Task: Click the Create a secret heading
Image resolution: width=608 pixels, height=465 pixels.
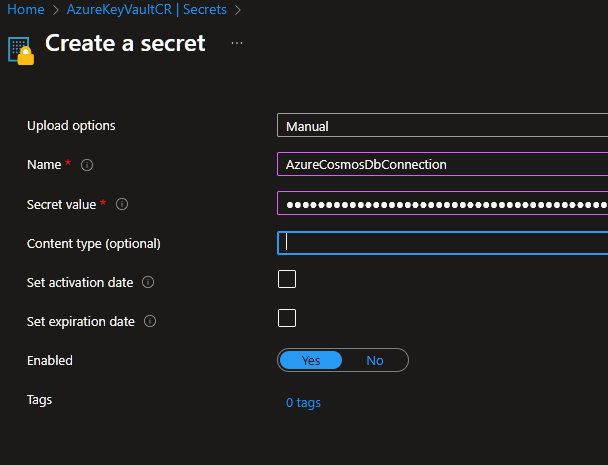Action: coord(125,44)
